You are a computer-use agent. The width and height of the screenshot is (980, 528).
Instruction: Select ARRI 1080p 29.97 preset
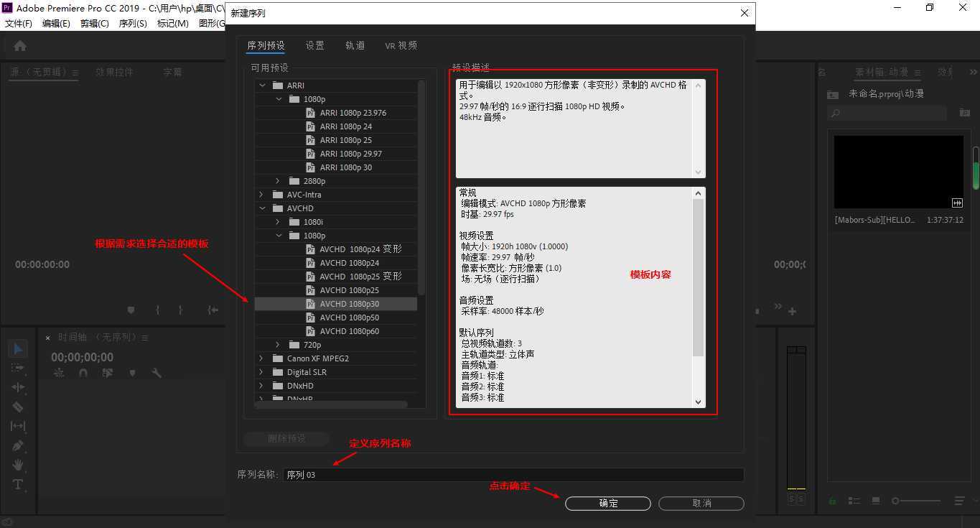[x=350, y=154]
